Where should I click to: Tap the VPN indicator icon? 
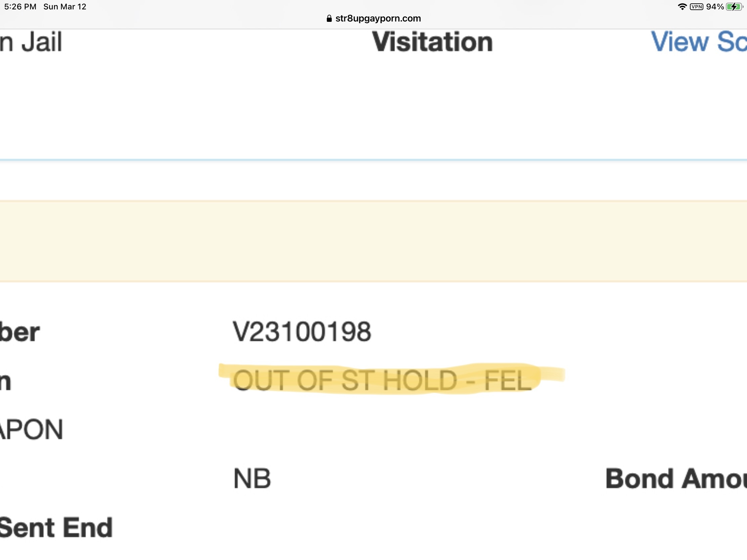[x=696, y=7]
